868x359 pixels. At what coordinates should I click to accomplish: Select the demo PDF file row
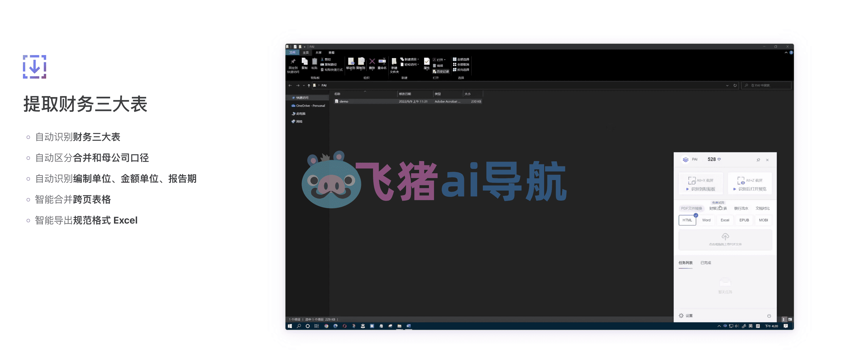tap(408, 102)
